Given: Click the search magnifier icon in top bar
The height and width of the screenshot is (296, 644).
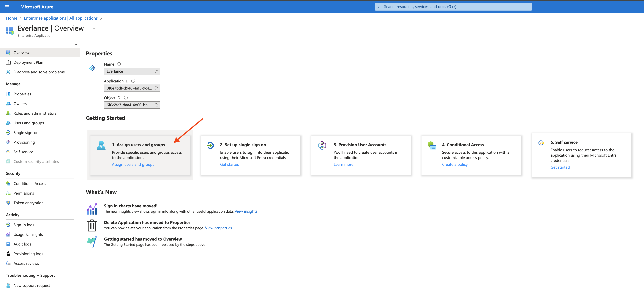Looking at the screenshot, I should click(x=379, y=7).
